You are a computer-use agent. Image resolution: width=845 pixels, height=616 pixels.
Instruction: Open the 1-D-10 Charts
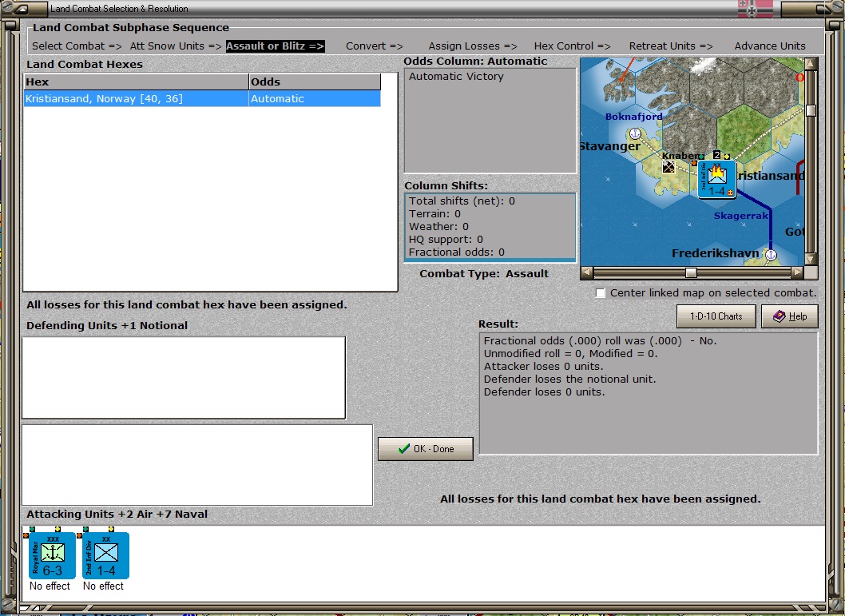(x=716, y=316)
